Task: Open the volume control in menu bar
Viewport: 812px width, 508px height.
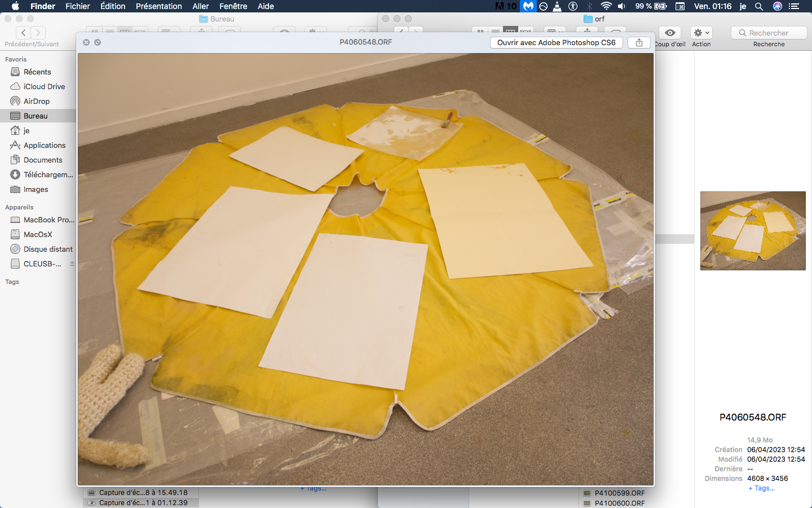Action: tap(621, 6)
